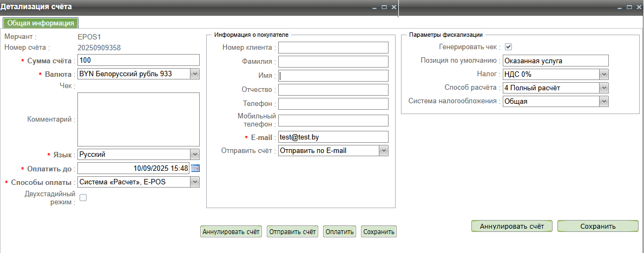Switch to the Общая информация tab
Image resolution: width=644 pixels, height=253 pixels.
pyautogui.click(x=41, y=23)
